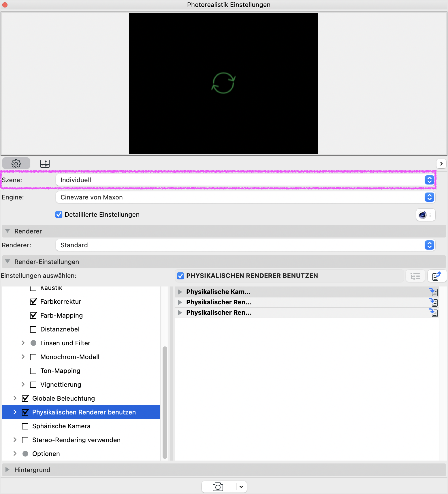Expand Stereo-Rendering verwenden tree item
Screen dimensions: 448x494
click(x=15, y=440)
